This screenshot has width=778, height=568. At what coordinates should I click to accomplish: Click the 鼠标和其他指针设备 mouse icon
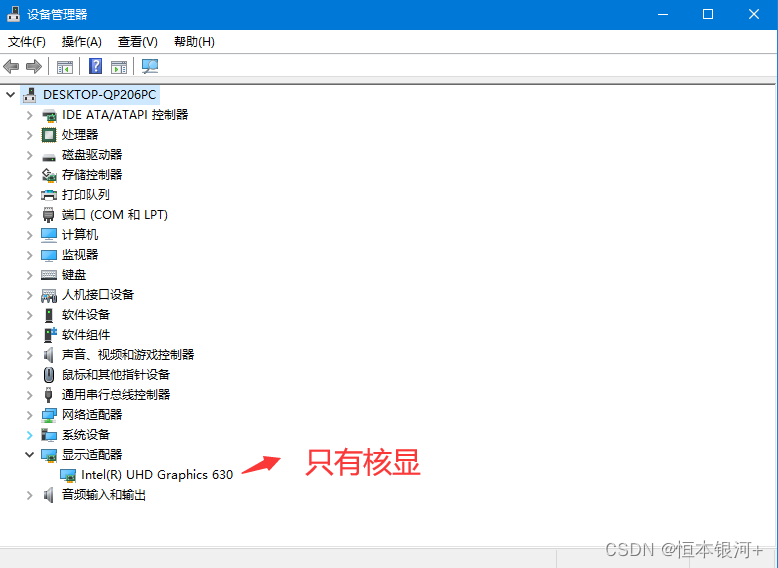(x=49, y=375)
